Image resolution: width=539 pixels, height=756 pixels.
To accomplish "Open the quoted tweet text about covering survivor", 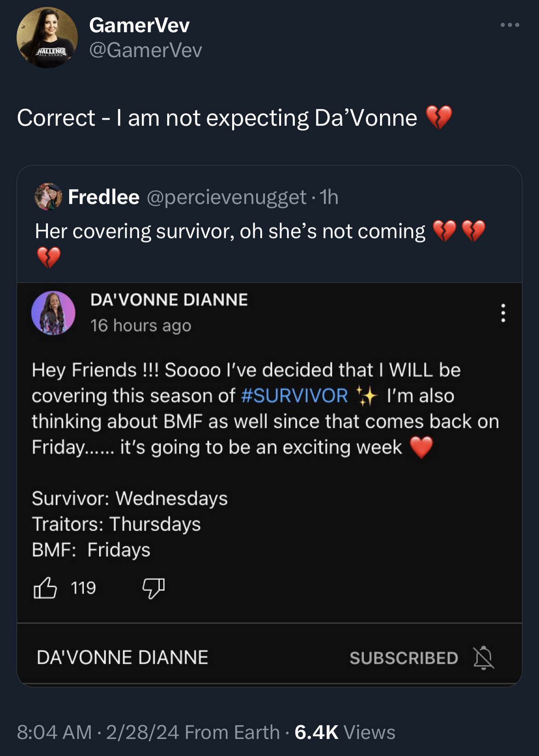I will (x=260, y=244).
